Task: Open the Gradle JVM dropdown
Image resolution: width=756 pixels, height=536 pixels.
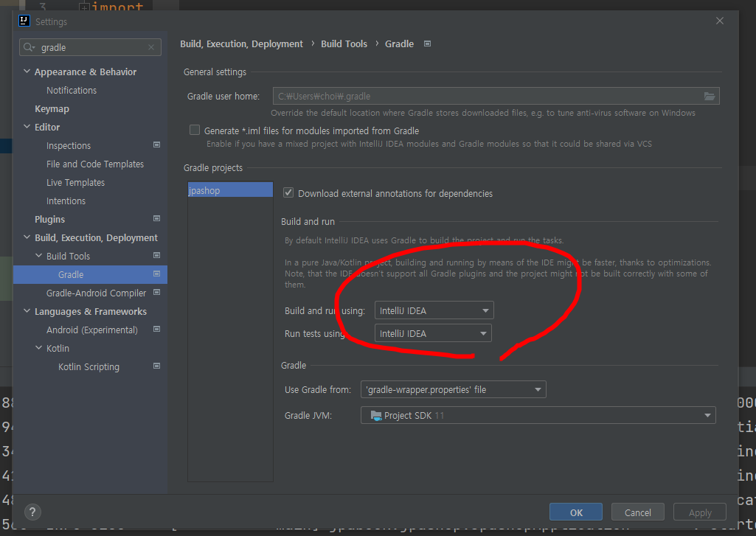Action: [538, 415]
